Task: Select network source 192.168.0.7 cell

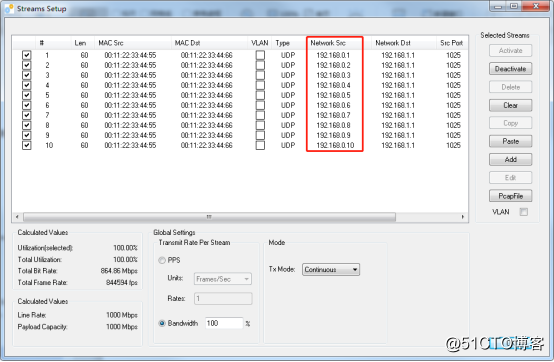Action: pos(333,115)
